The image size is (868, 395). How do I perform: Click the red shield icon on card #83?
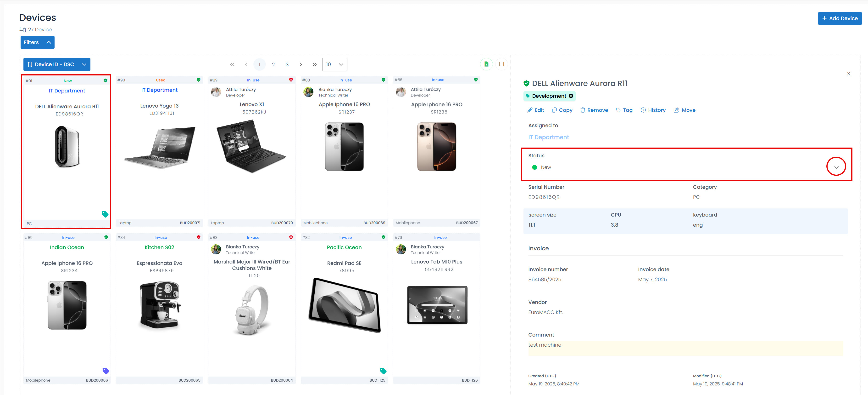(x=291, y=237)
